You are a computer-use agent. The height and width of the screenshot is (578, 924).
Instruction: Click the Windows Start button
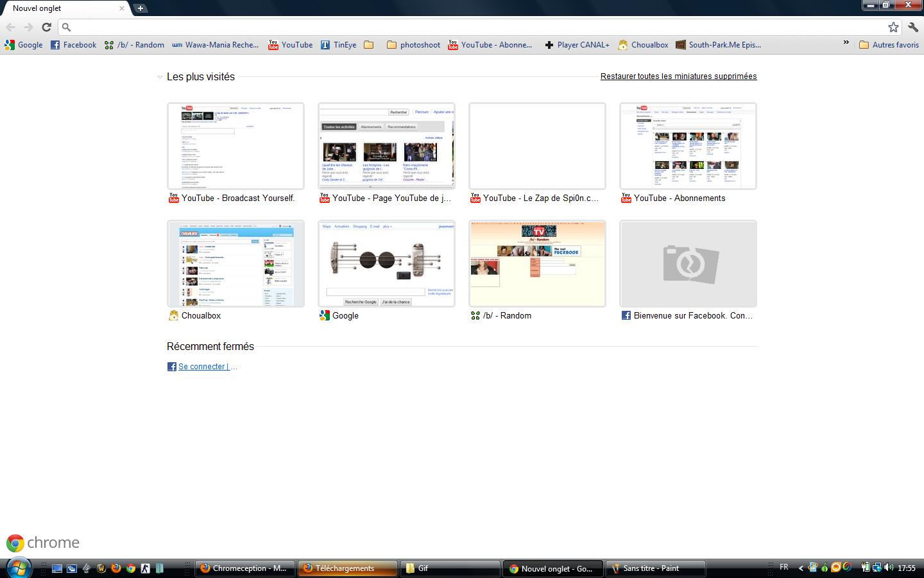(18, 568)
